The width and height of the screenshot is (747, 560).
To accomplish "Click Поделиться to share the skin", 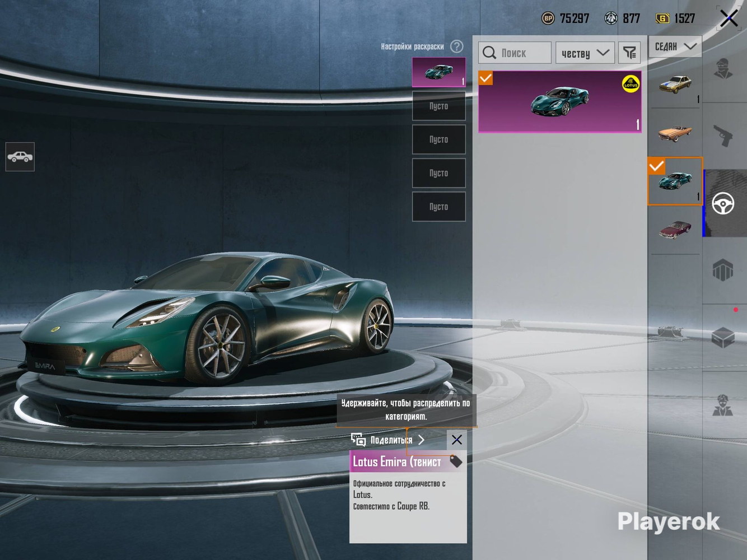I will tap(391, 440).
